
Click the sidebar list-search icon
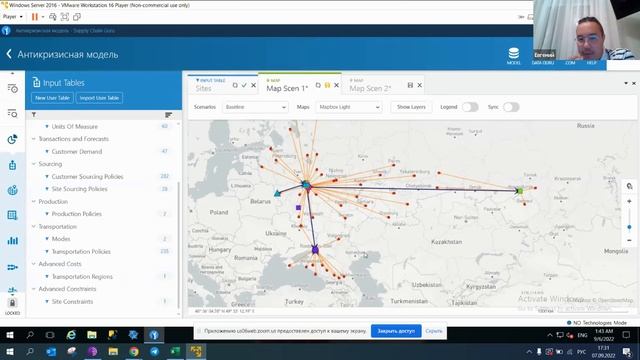point(12,113)
